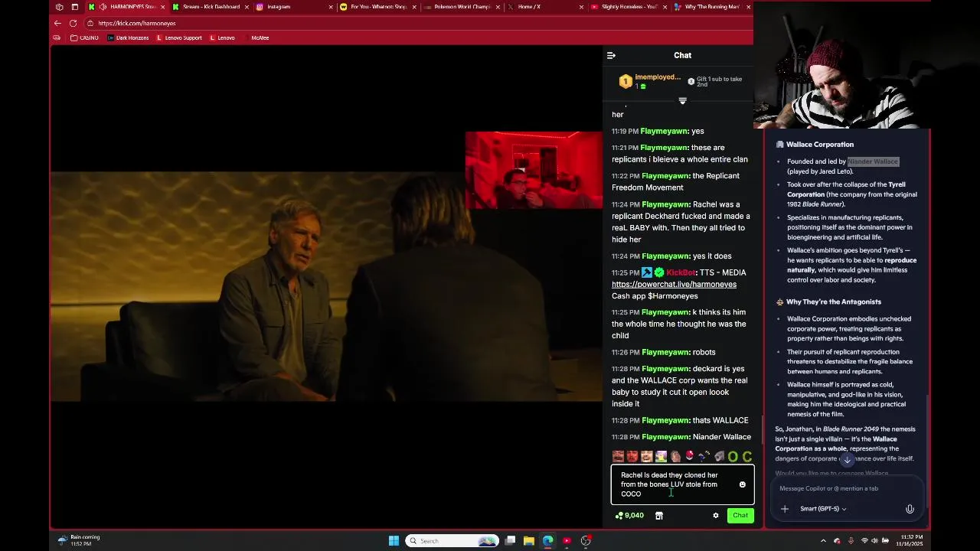Screen dimensions: 980x551
Task: Open the powerchat.live/harmoneyes link
Action: click(674, 284)
